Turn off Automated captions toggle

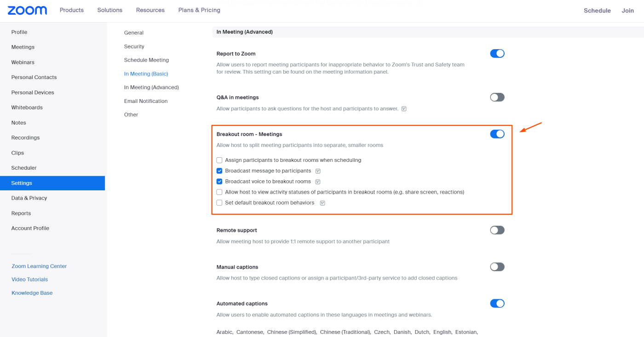click(497, 303)
